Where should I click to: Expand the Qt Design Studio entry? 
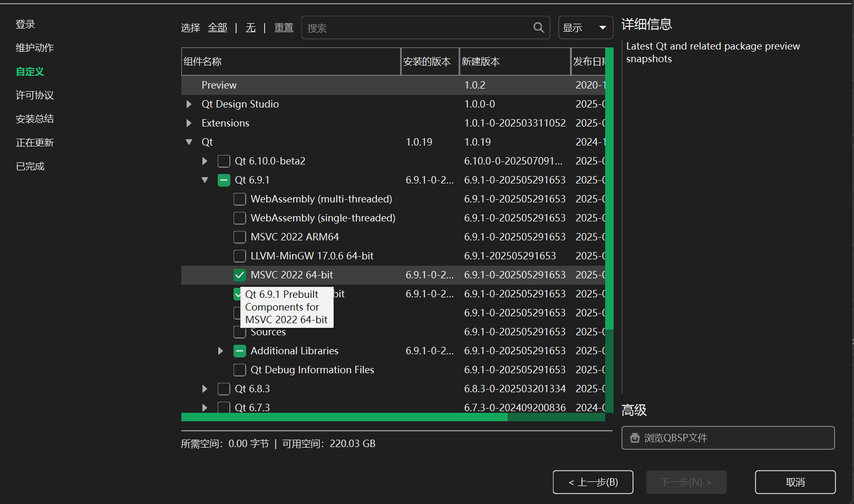pyautogui.click(x=189, y=104)
